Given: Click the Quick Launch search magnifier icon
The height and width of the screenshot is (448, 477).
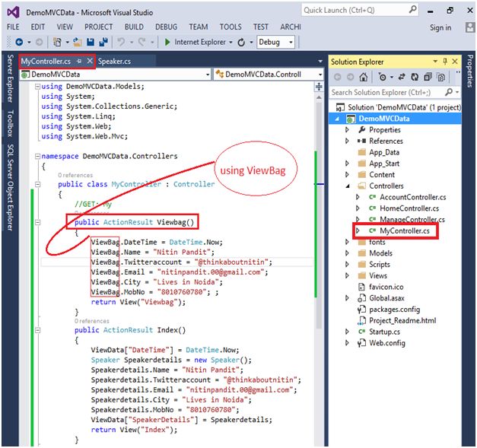Looking at the screenshot, I should 412,10.
